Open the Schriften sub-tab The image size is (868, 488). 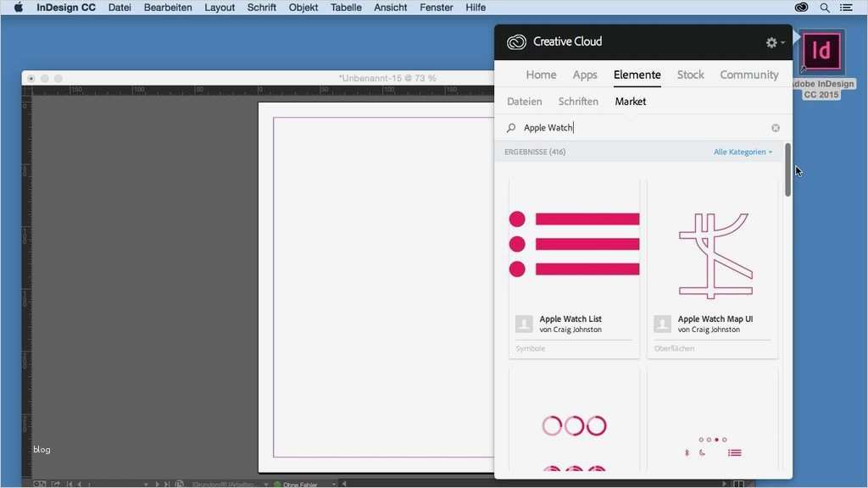578,102
